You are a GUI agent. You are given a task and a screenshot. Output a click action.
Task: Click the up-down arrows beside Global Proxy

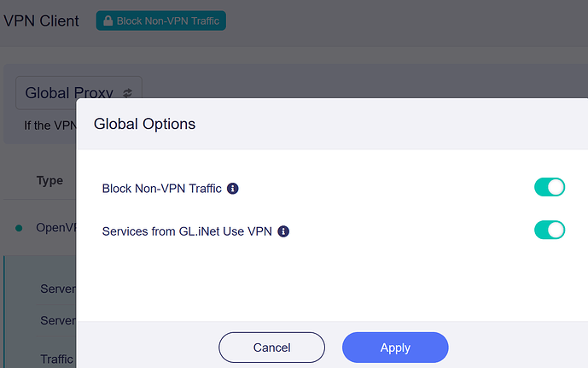128,92
